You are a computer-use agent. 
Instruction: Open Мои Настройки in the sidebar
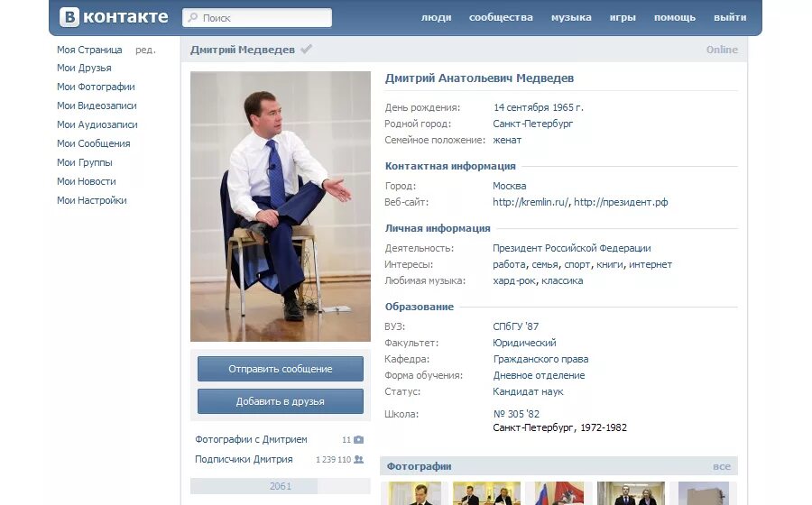coord(92,200)
